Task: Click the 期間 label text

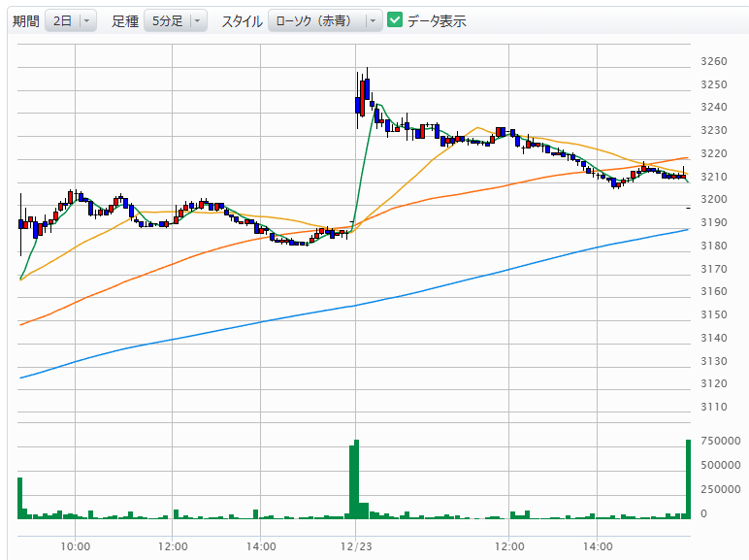Action: 26,20
